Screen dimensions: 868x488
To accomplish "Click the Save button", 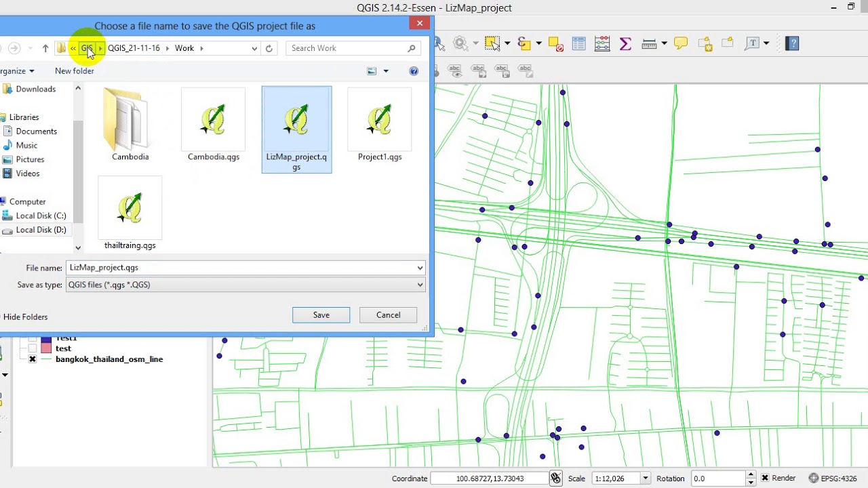I will coord(321,315).
